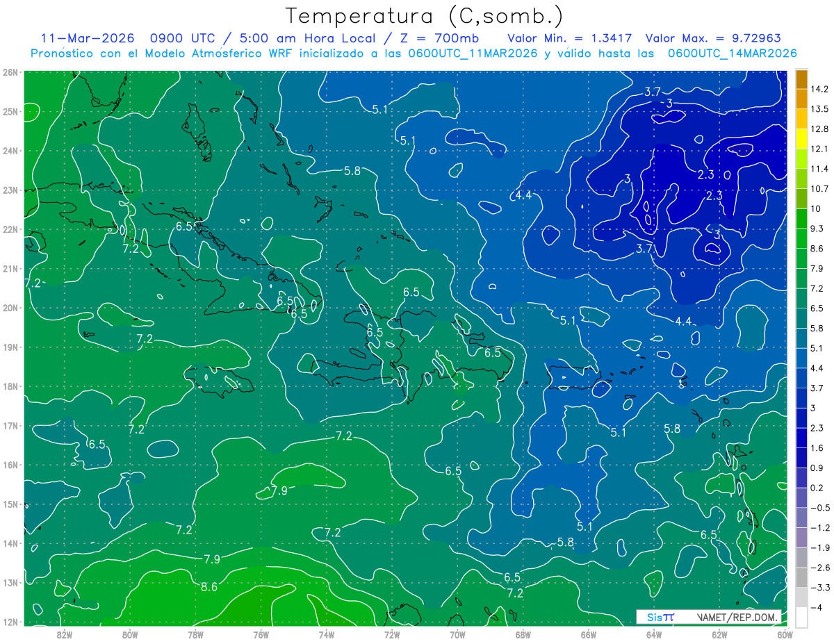Click the 80W longitude axis label
The height and width of the screenshot is (644, 834).
click(x=130, y=634)
